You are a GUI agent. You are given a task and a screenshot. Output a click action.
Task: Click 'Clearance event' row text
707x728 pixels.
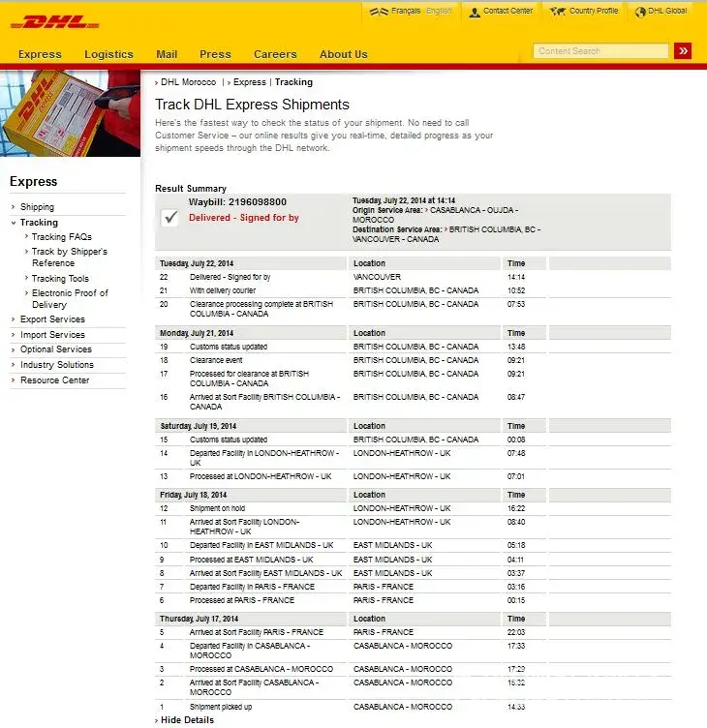pyautogui.click(x=216, y=360)
